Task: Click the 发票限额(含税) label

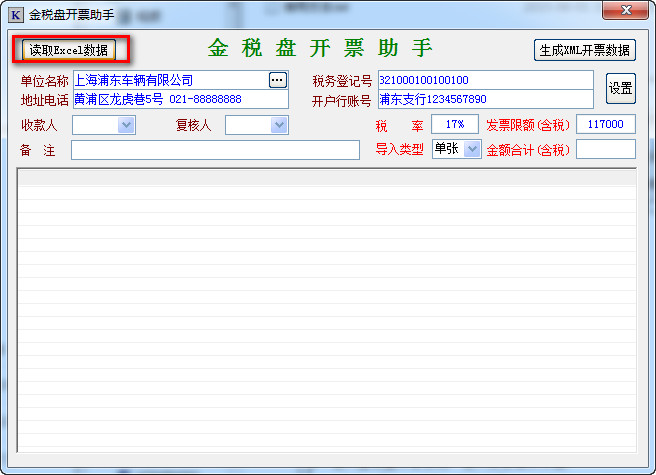Action: (528, 125)
